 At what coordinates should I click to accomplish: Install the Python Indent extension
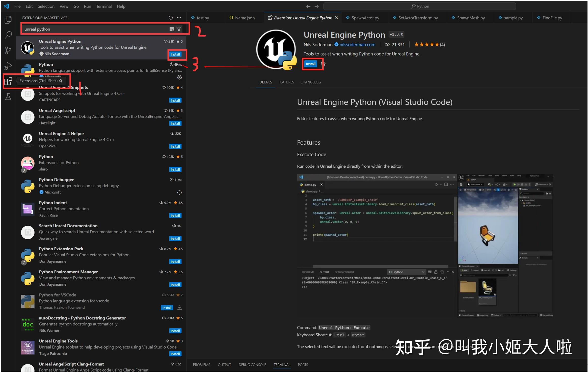coord(175,215)
